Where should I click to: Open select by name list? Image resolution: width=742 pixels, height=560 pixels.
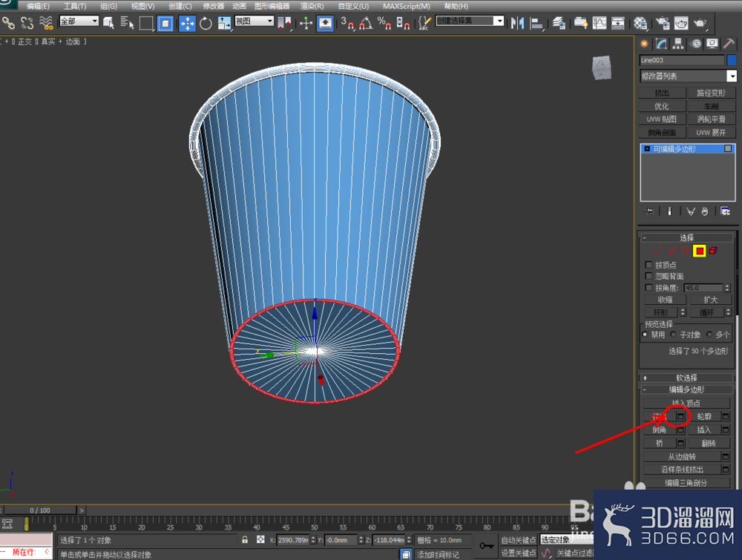pos(127,22)
